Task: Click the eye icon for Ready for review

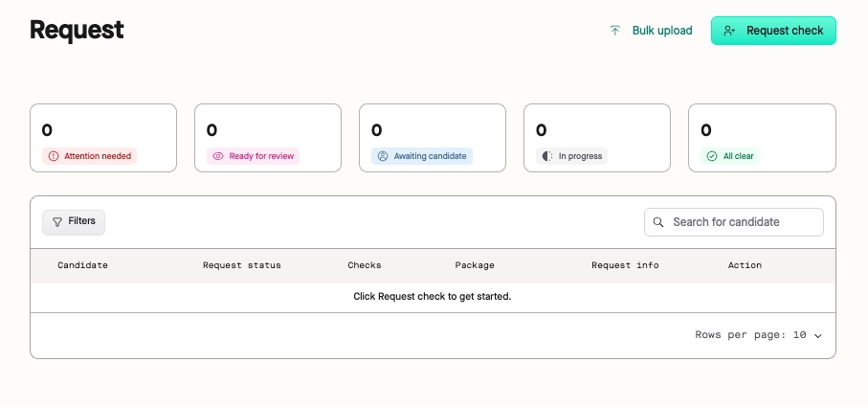Action: pos(218,156)
